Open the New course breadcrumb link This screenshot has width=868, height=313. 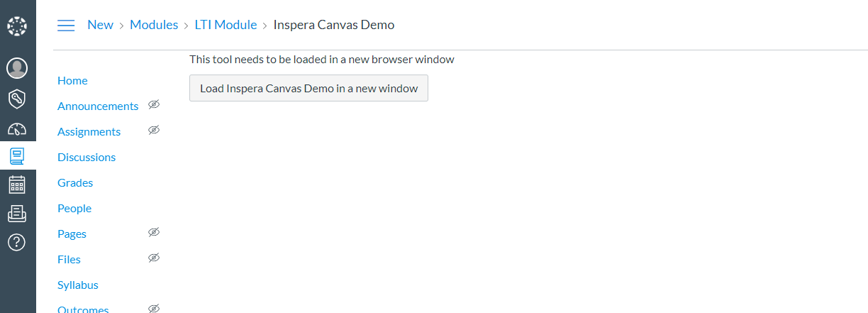100,25
